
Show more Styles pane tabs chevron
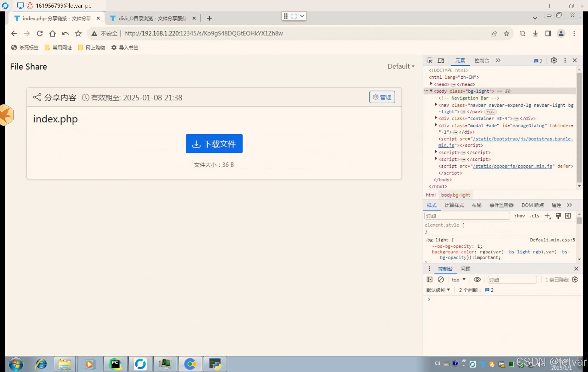coord(569,205)
